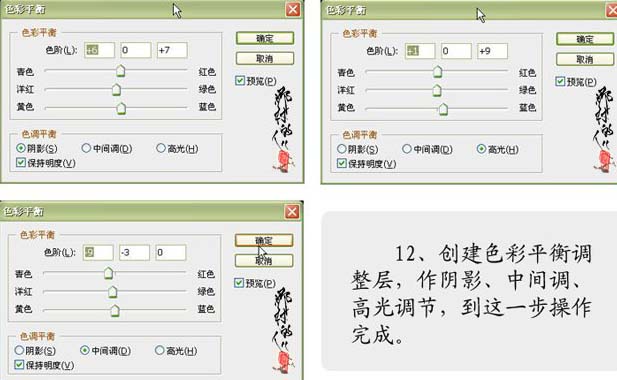Viewport: 617px width, 380px height.
Task: Click the highlighted first 色阶 field in the 高光 dialog
Action: pos(420,51)
